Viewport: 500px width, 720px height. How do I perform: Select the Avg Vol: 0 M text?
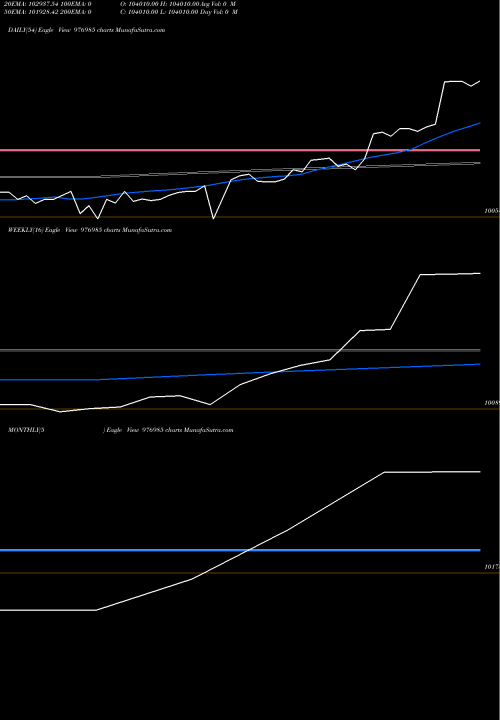coord(218,4)
